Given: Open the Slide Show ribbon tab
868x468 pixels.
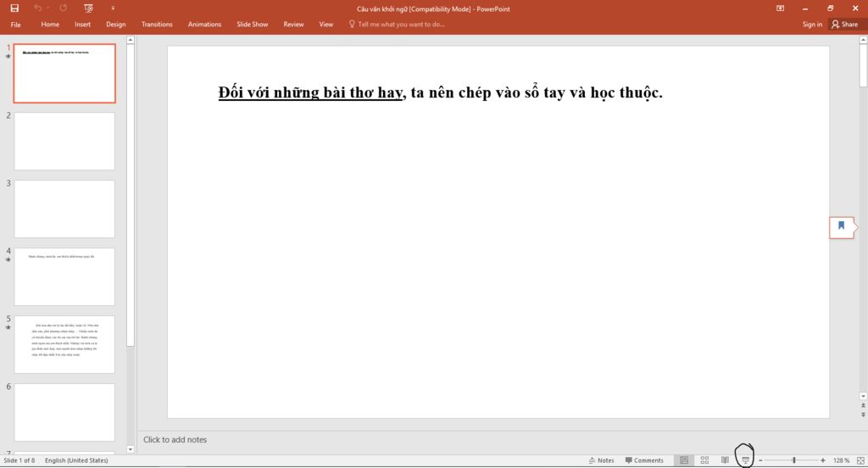Looking at the screenshot, I should pyautogui.click(x=253, y=25).
